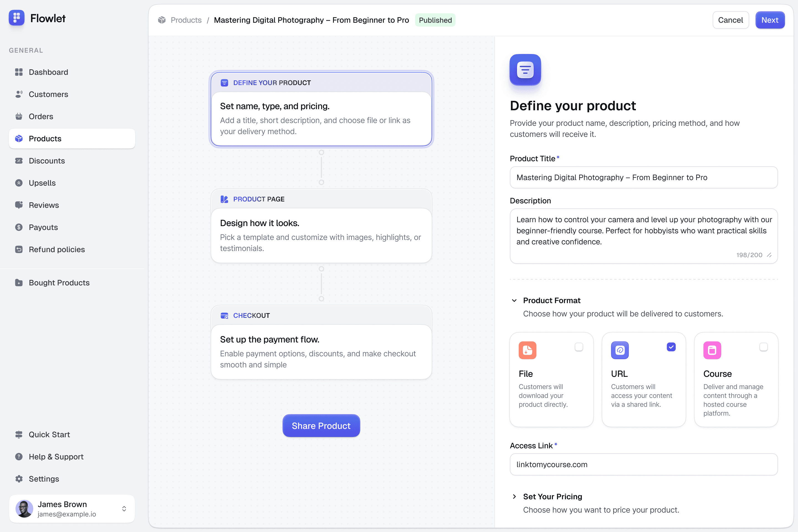The width and height of the screenshot is (798, 532).
Task: Click the Bought Products folder icon
Action: click(19, 283)
